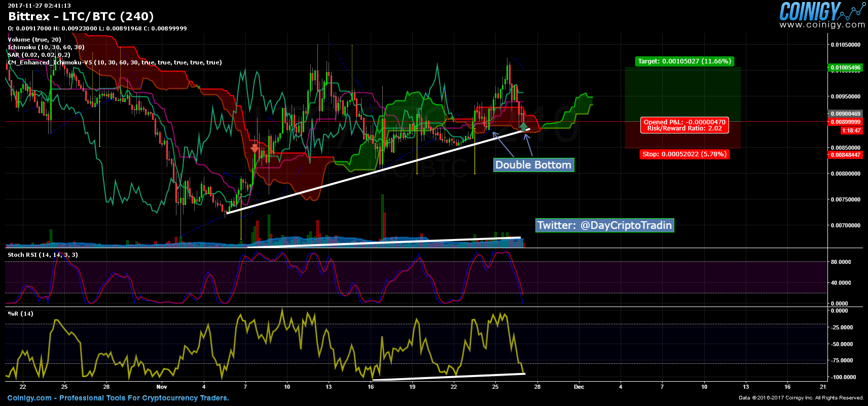Select the Volume (true, 20) indicator label
The height and width of the screenshot is (406, 868).
click(34, 40)
